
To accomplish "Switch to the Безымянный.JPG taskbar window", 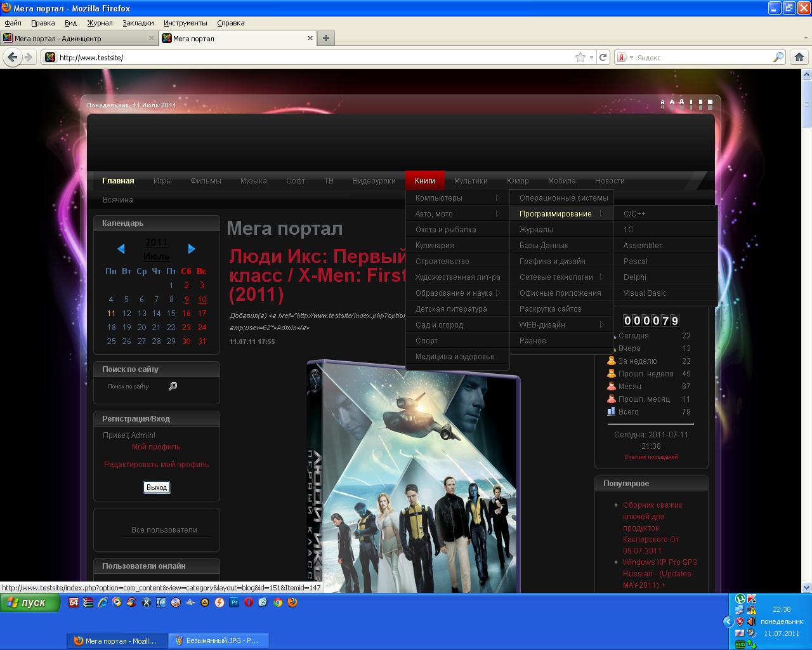I will tap(219, 640).
